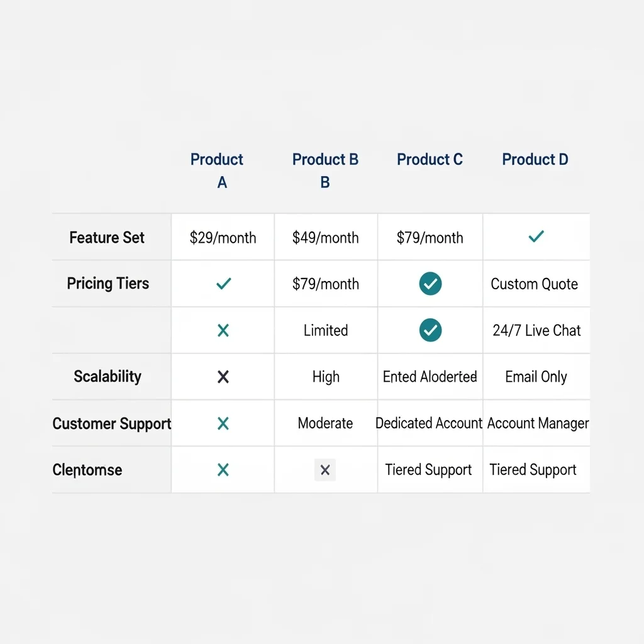The image size is (644, 644).
Task: Click the boxed gray X in the Clentomse row
Action: tap(325, 470)
